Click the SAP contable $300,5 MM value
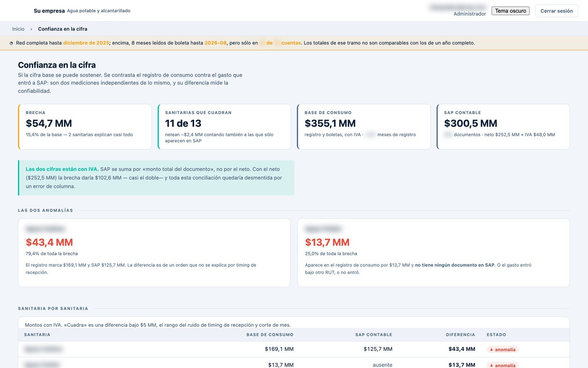The width and height of the screenshot is (588, 368). click(470, 123)
